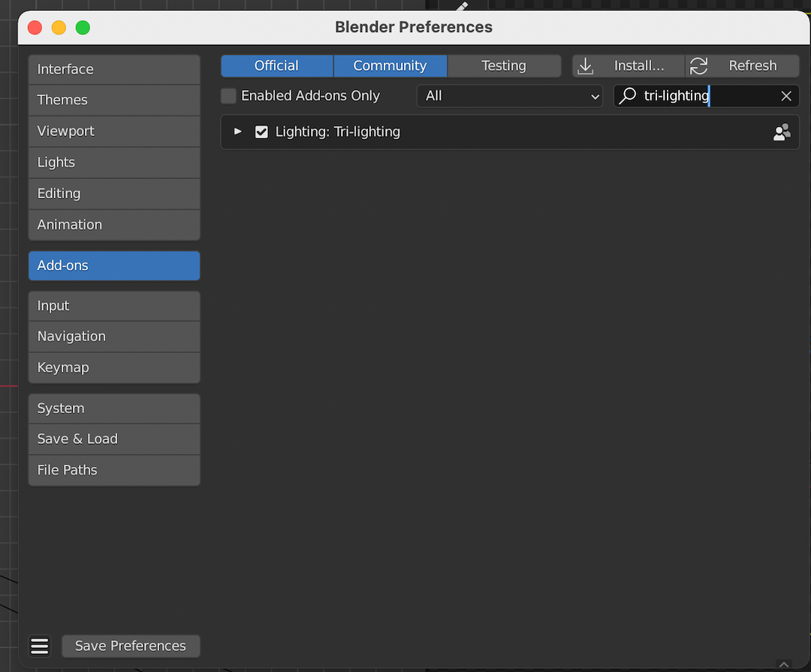The width and height of the screenshot is (811, 672).
Task: Open the preferences hamburger menu
Action: point(40,646)
